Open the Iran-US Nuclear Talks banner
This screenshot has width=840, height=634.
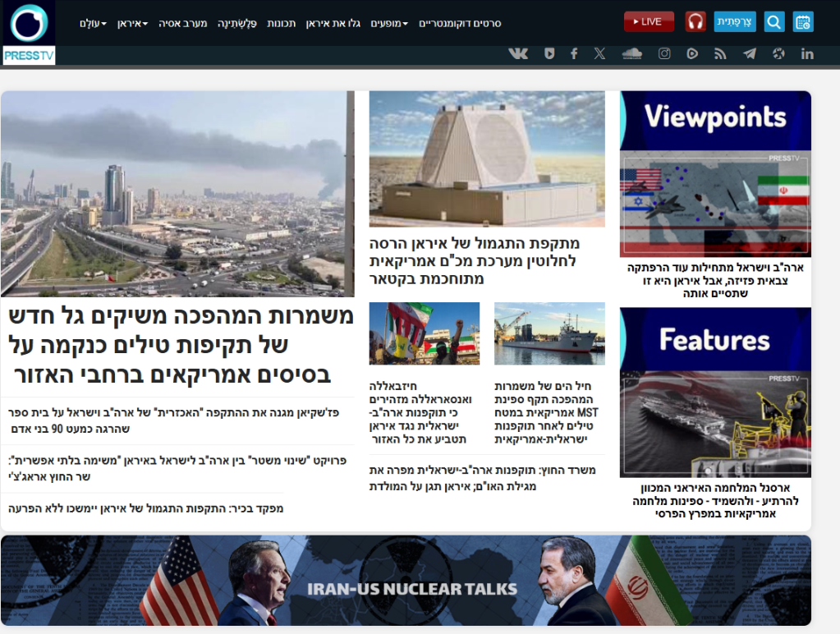406,581
